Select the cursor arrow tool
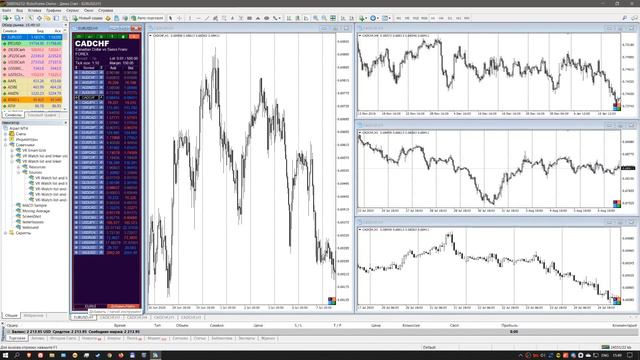This screenshot has width=640, height=360. [171, 18]
